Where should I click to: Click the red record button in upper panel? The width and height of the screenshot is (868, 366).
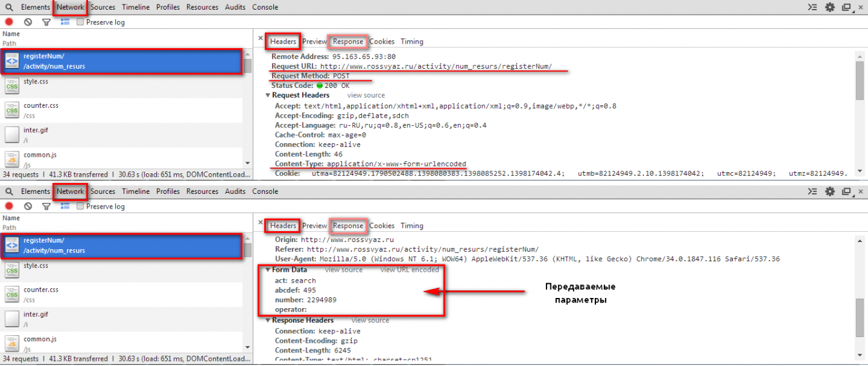(9, 22)
